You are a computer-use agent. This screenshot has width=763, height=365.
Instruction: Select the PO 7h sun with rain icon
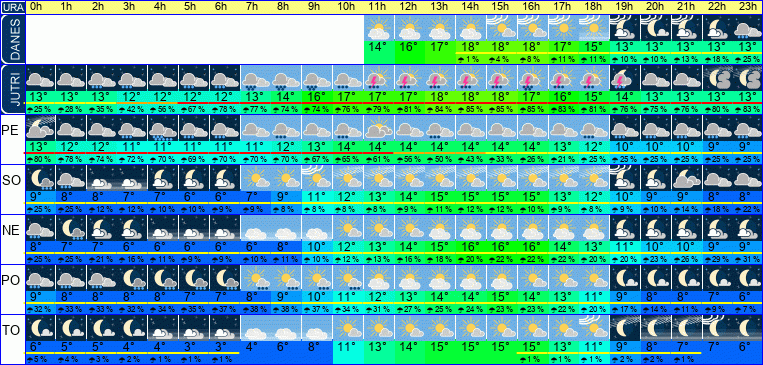[x=256, y=278]
